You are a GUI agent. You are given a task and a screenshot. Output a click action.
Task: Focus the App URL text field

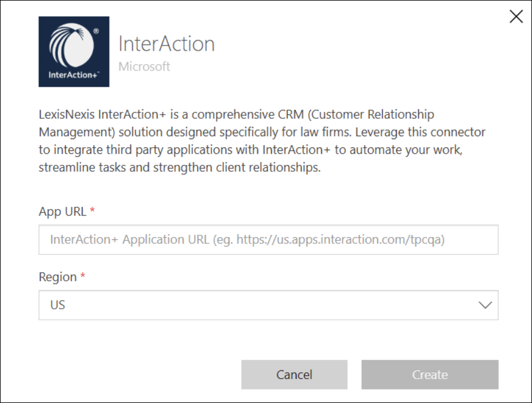coord(269,239)
